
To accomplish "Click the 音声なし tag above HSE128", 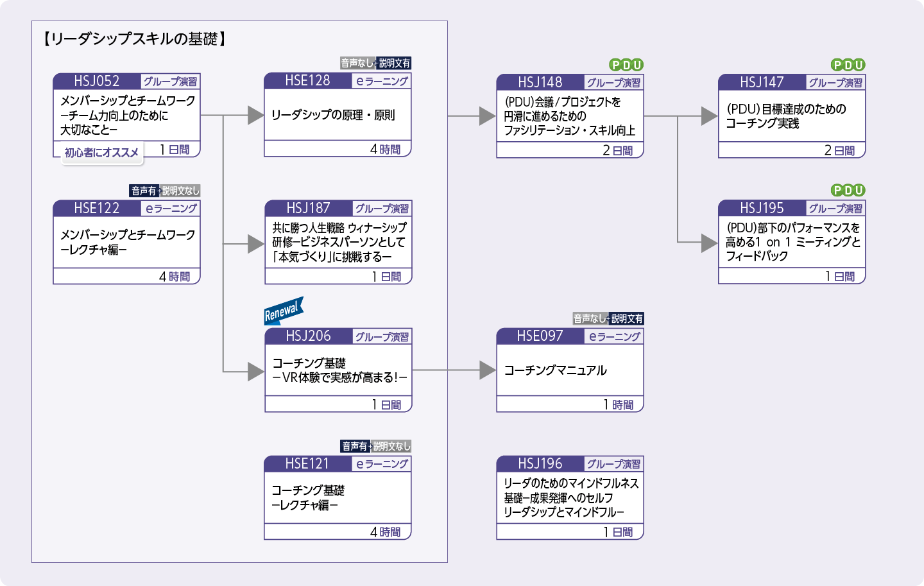I will [x=357, y=63].
